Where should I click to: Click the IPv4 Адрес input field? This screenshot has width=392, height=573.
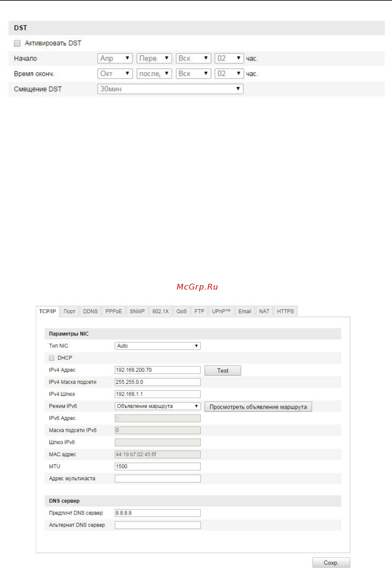click(x=158, y=370)
